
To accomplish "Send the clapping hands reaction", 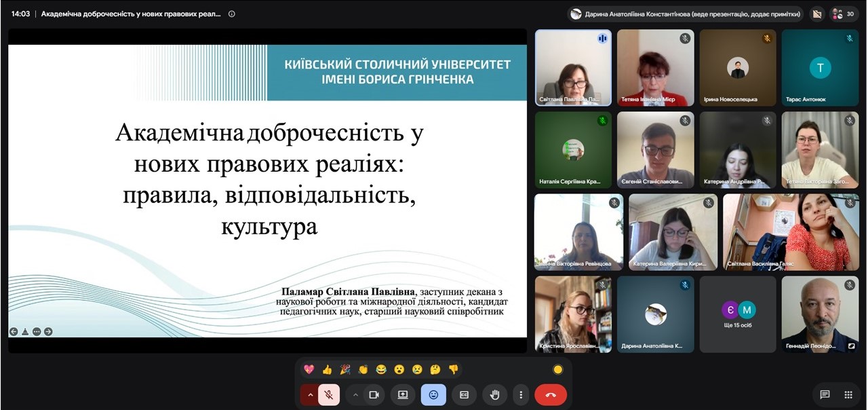I will point(363,369).
